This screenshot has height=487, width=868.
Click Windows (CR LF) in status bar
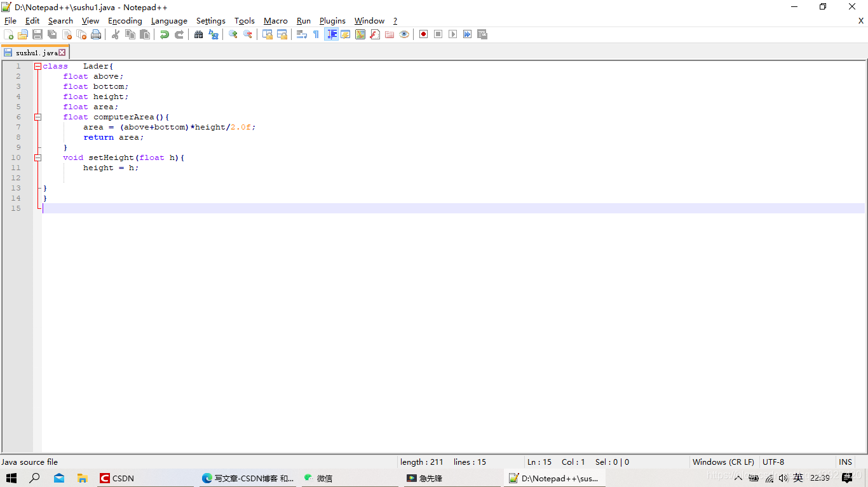tap(723, 462)
